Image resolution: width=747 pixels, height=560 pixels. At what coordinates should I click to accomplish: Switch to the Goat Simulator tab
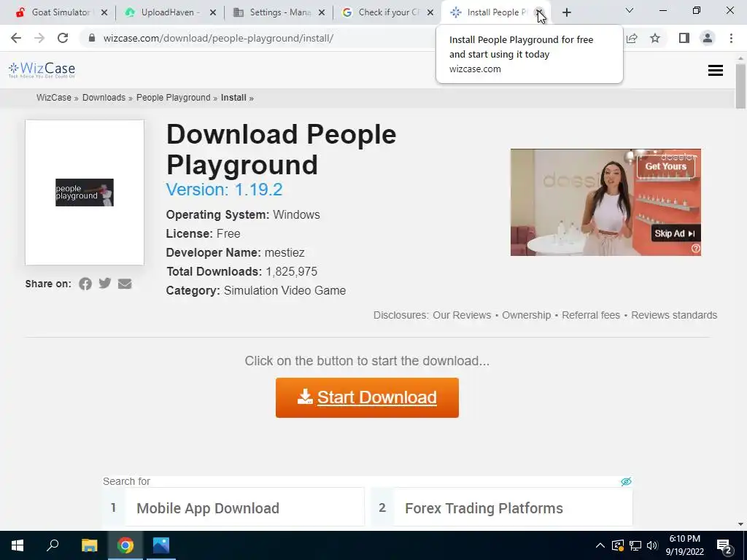(x=60, y=12)
